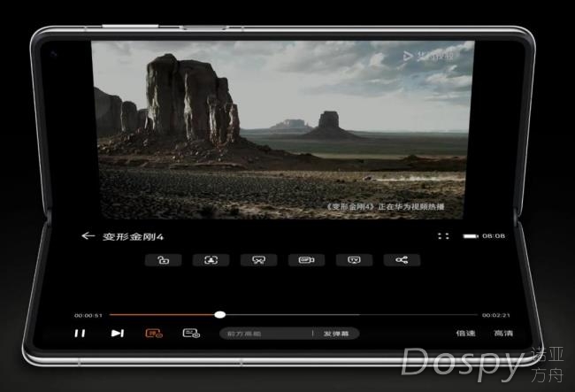Seek forward on the unplayed progress track
Viewport: 575px width, 392px height.
351,315
